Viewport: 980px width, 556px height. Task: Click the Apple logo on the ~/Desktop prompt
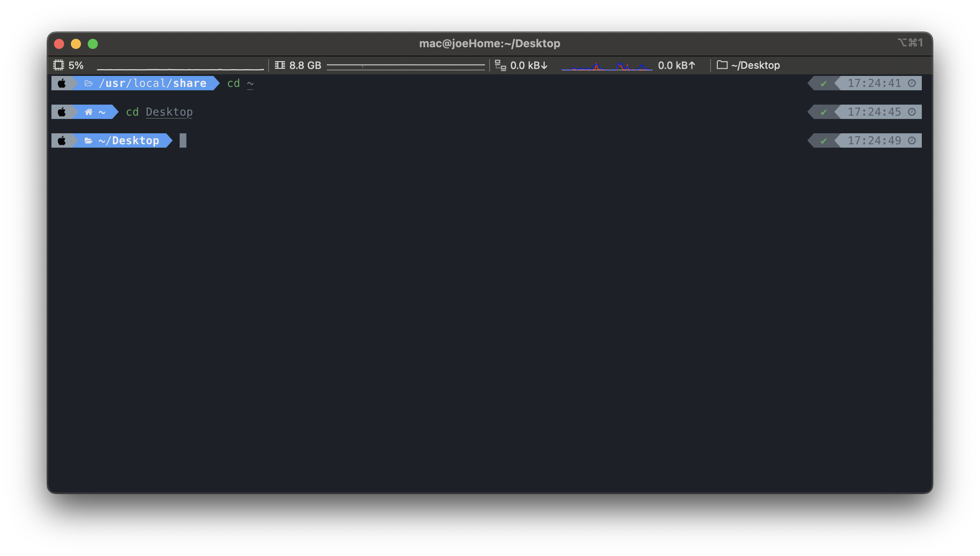(62, 140)
